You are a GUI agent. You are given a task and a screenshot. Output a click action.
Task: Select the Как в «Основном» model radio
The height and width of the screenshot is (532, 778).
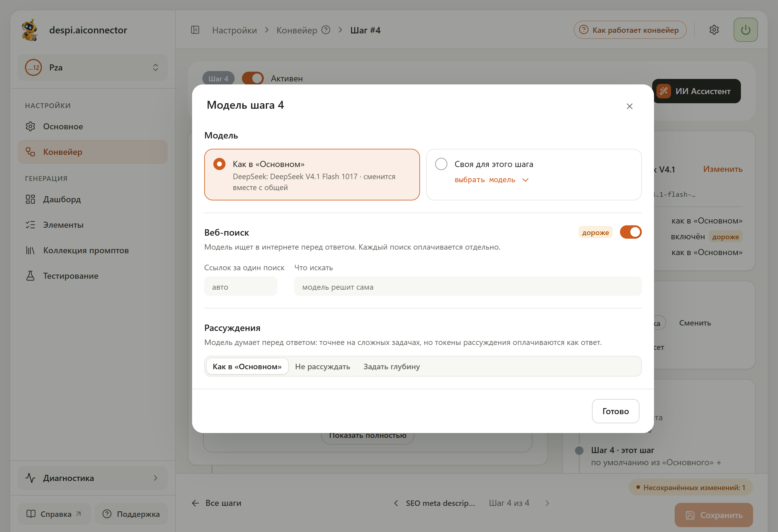(x=219, y=164)
